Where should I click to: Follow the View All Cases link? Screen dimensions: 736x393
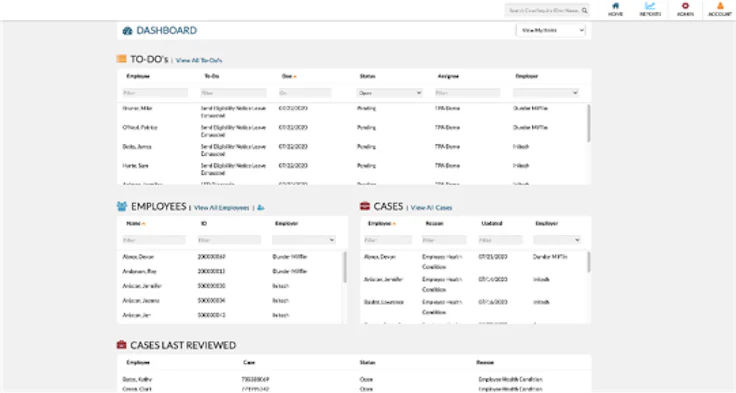tap(431, 208)
